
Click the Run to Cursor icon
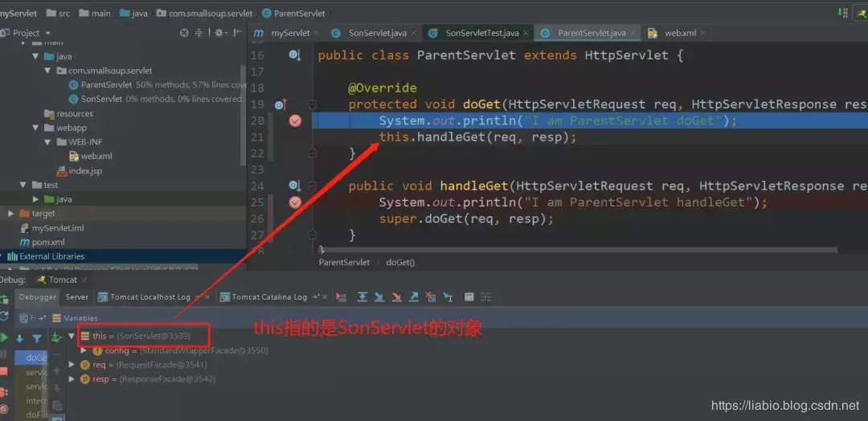448,297
